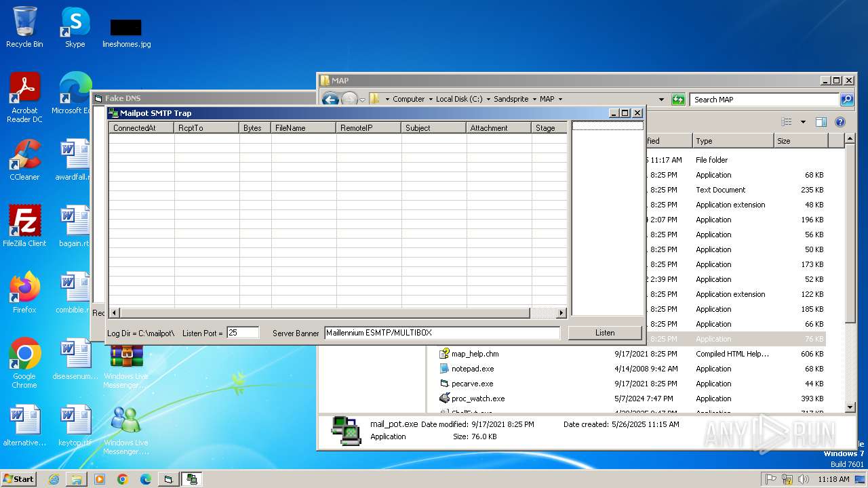Sort by ConnectedAt column header
The height and width of the screenshot is (488, 868).
(x=141, y=127)
